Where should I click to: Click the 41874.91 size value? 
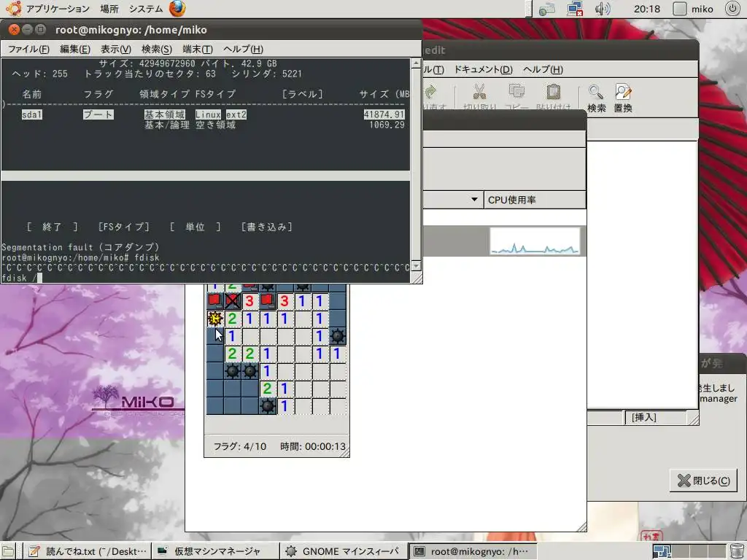pyautogui.click(x=384, y=114)
